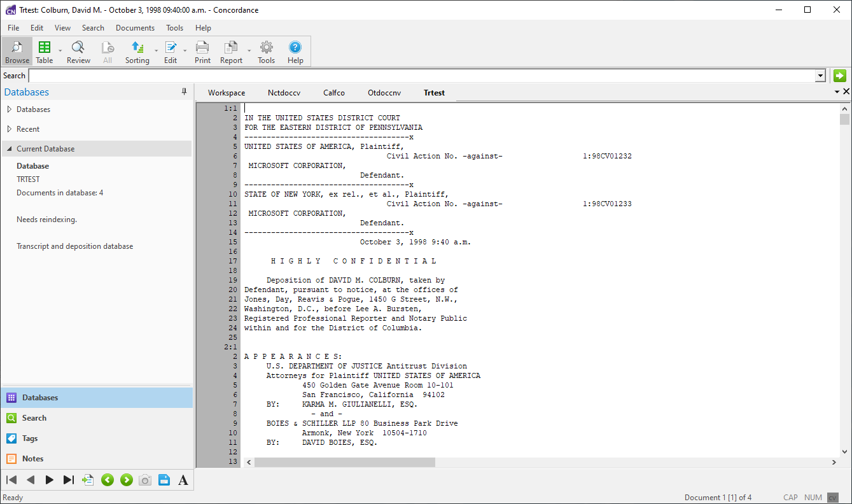Click 'Transcript and deposition database' text

[75, 246]
